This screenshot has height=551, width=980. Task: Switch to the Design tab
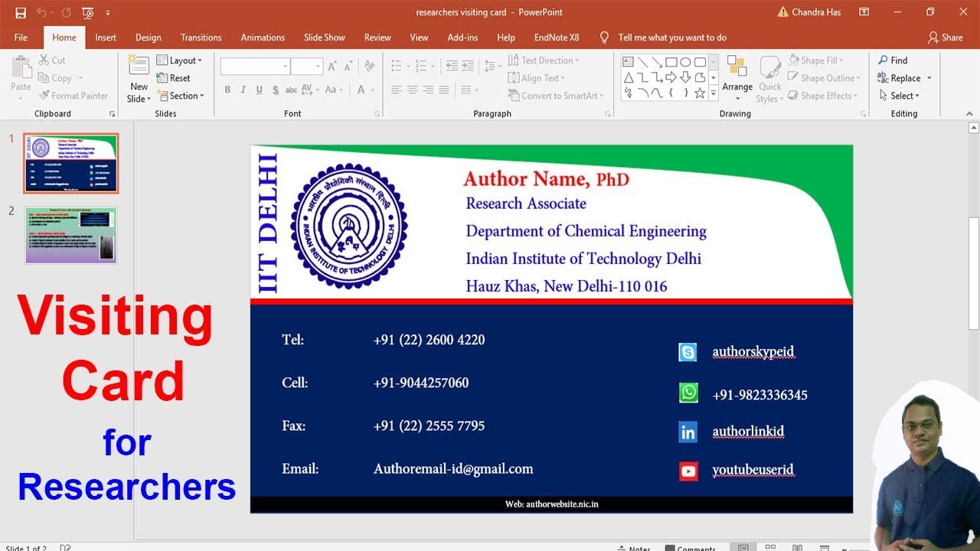pos(149,37)
